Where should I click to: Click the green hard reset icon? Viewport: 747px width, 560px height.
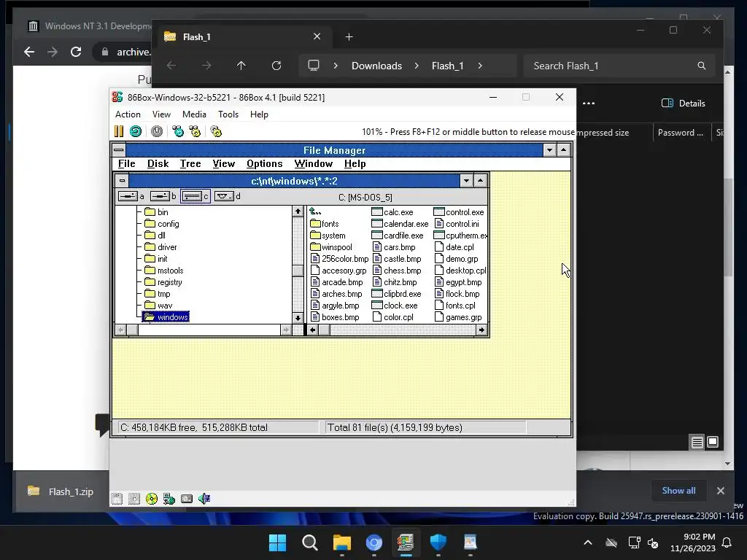136,131
